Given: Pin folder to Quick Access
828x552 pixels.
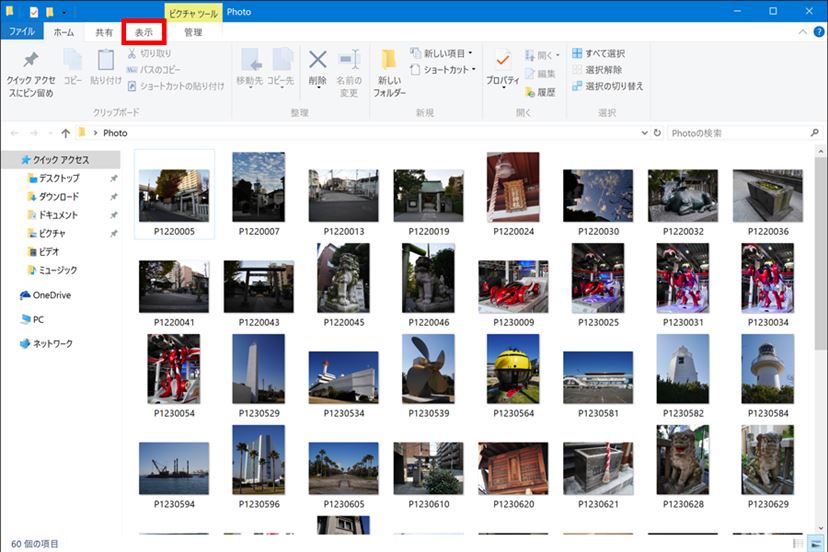Looking at the screenshot, I should pyautogui.click(x=31, y=74).
